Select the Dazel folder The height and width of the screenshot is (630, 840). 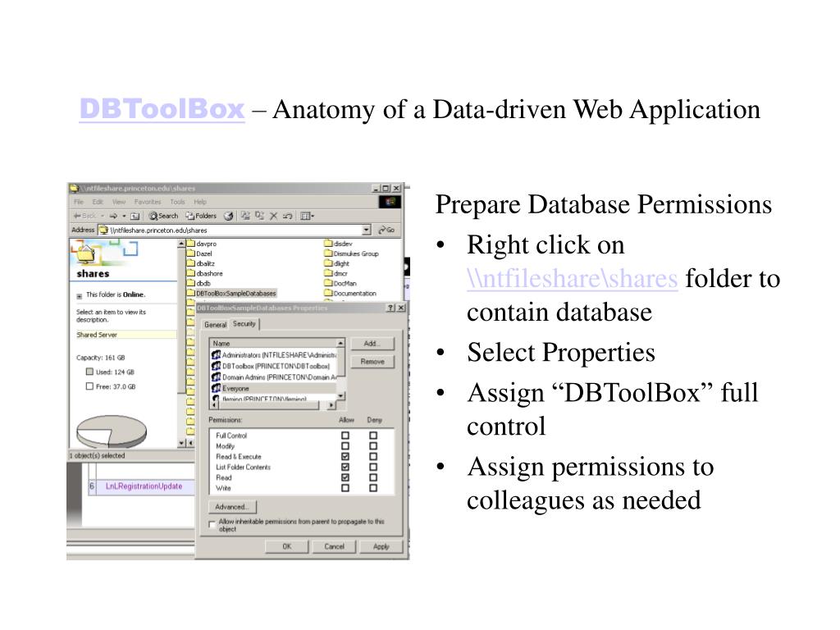pos(200,254)
